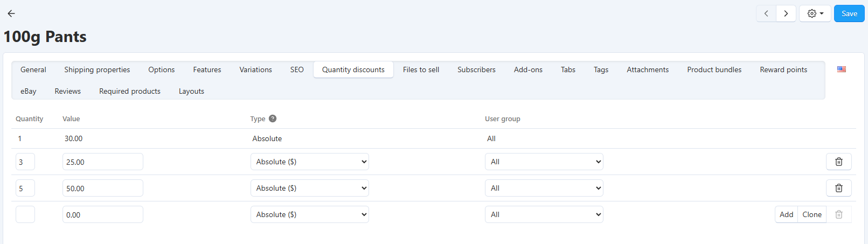Click the Absolute text in first row

click(x=267, y=138)
